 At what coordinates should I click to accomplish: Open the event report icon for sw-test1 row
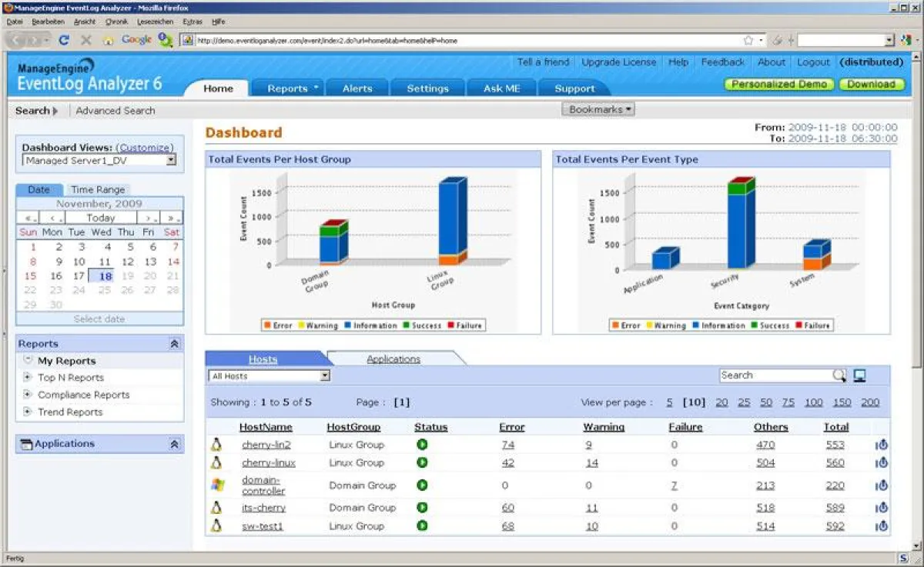[881, 527]
